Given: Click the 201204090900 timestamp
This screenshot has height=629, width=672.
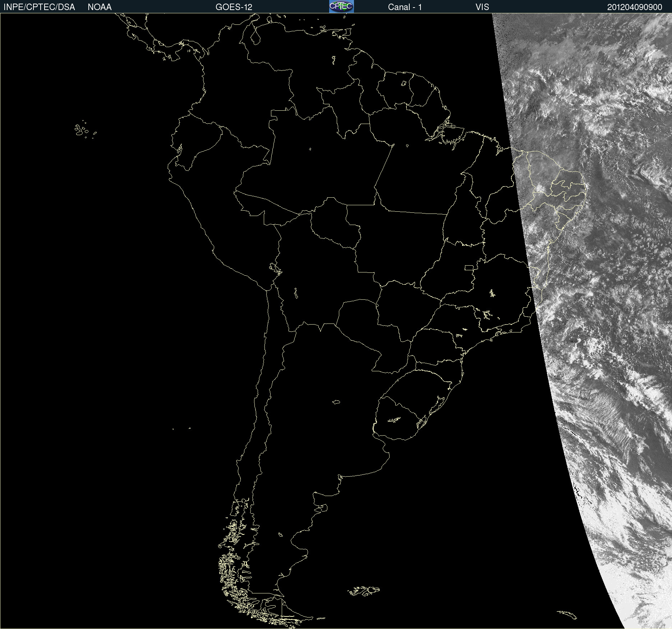Looking at the screenshot, I should click(635, 7).
